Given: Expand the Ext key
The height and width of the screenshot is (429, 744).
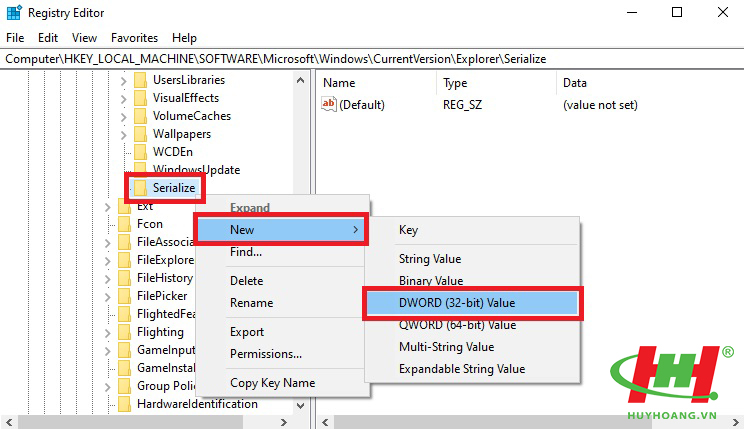Looking at the screenshot, I should [x=108, y=207].
